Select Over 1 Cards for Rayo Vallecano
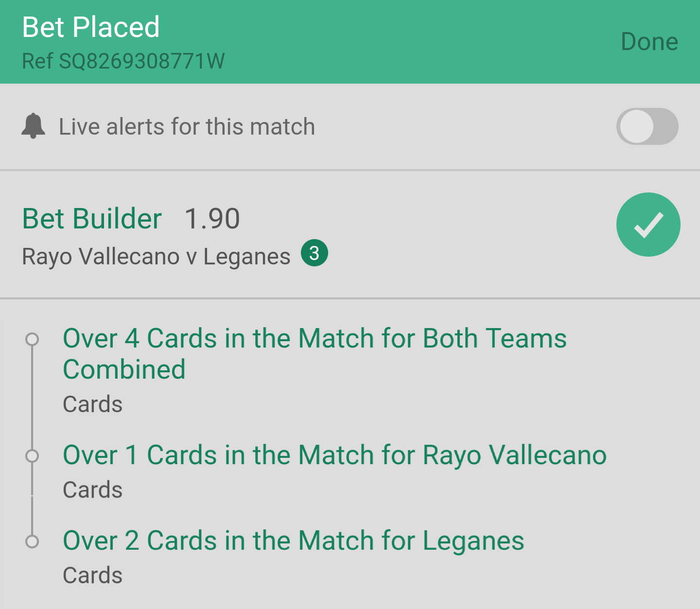Viewport: 700px width, 609px height. [334, 455]
